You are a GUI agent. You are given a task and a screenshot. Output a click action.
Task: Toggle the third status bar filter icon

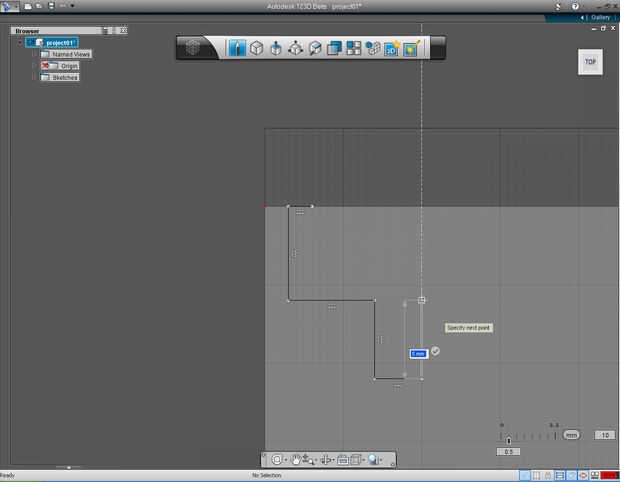548,475
